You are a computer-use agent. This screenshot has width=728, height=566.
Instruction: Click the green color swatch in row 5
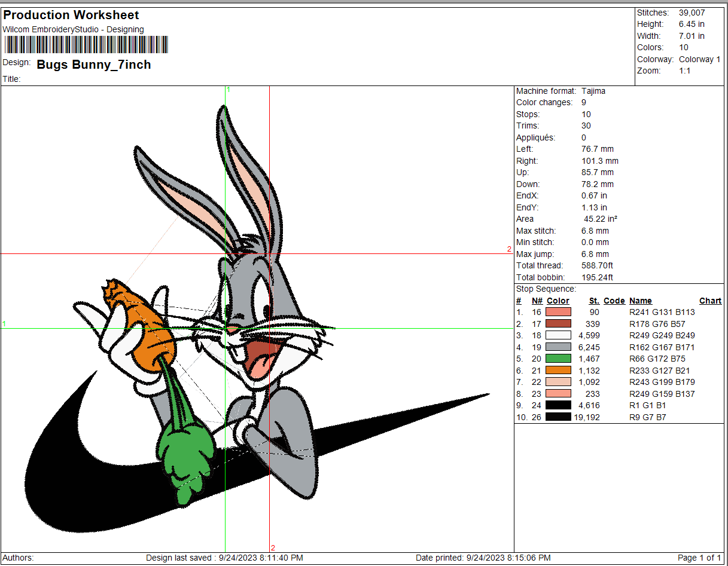point(558,359)
